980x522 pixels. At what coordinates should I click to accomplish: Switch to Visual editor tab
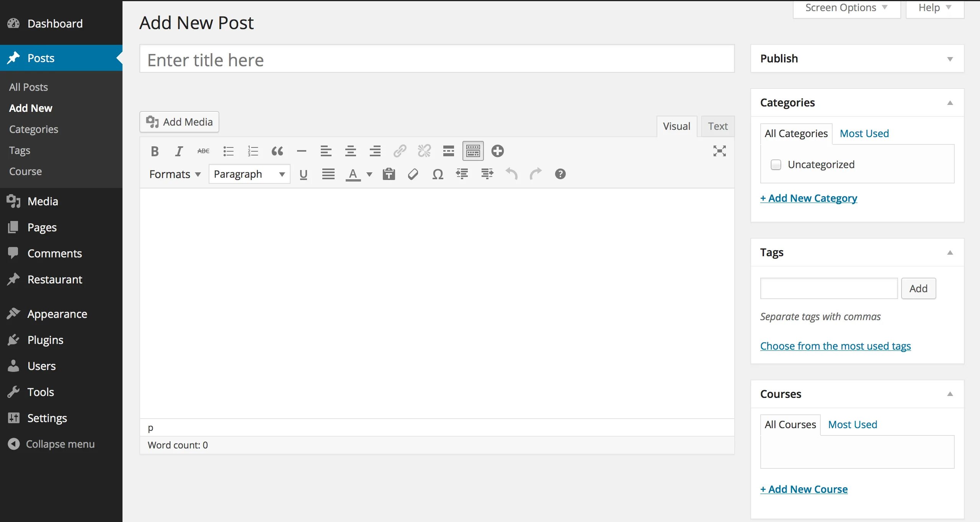[677, 126]
